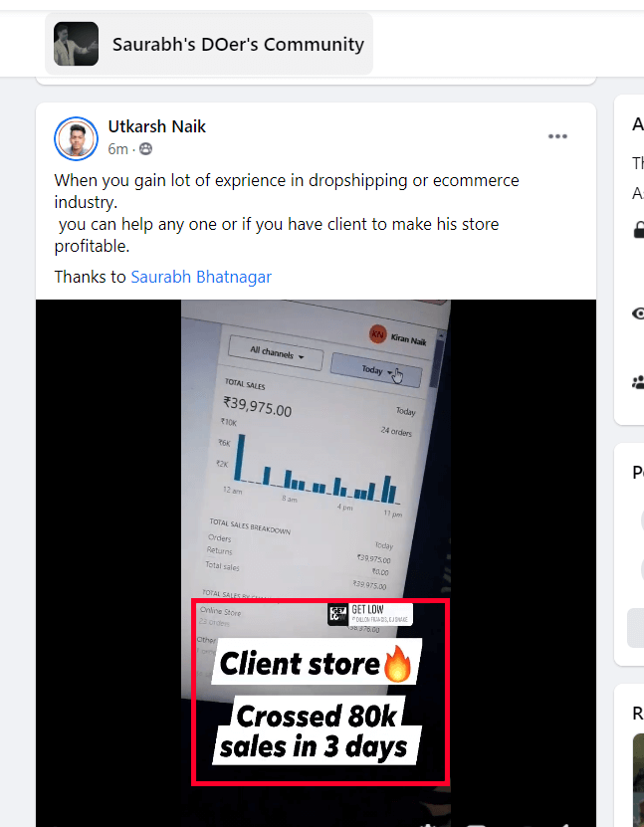Open Utkarsh Naik's profile picture
This screenshot has height=827, width=644.
point(76,138)
